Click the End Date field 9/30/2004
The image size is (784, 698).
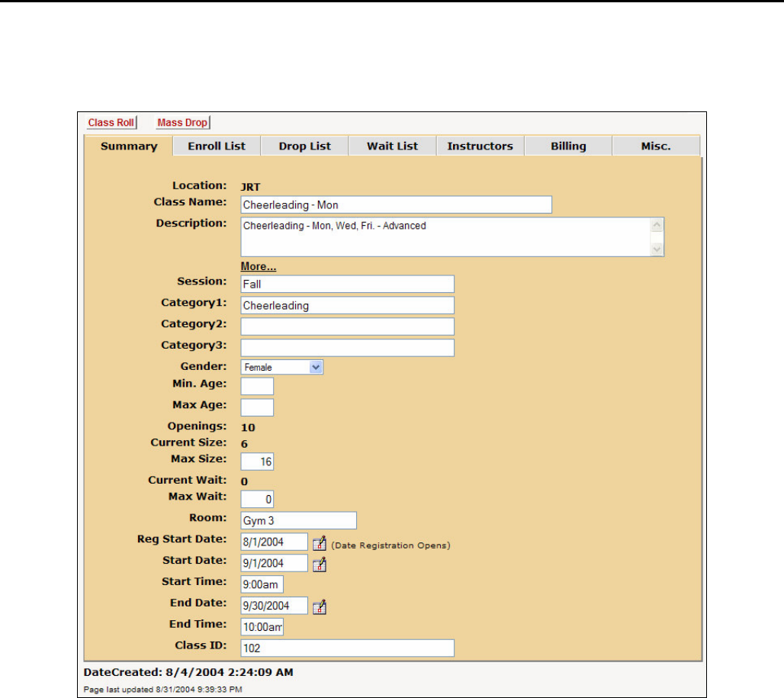(274, 606)
